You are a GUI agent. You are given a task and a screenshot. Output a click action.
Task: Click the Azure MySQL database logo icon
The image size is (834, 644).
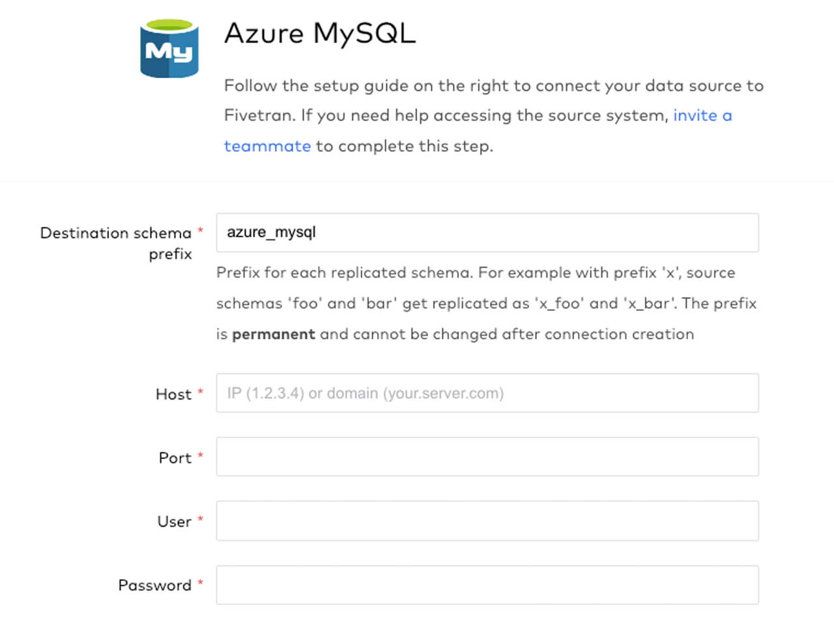pos(169,49)
